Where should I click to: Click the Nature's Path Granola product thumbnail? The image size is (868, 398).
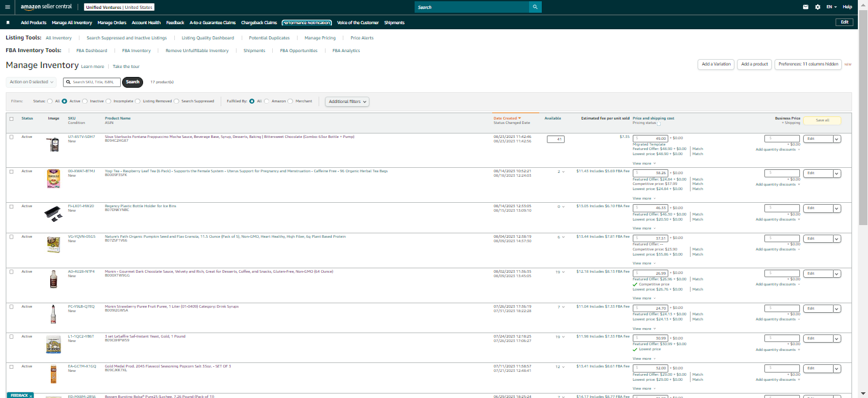53,245
